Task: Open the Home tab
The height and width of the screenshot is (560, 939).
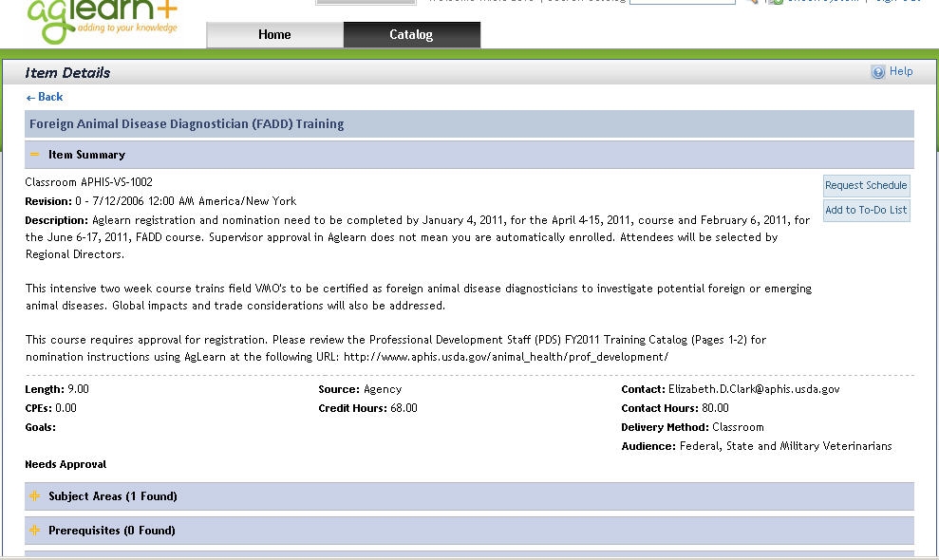Action: pos(274,35)
